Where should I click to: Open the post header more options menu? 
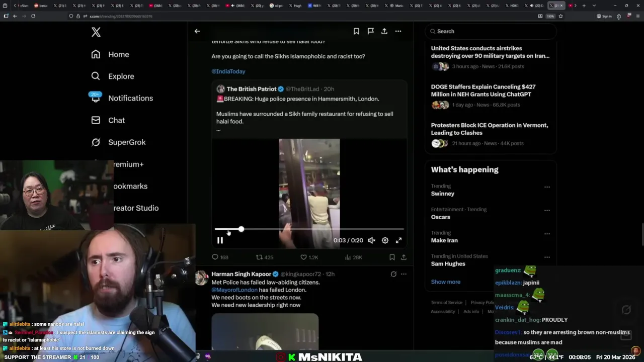click(398, 31)
